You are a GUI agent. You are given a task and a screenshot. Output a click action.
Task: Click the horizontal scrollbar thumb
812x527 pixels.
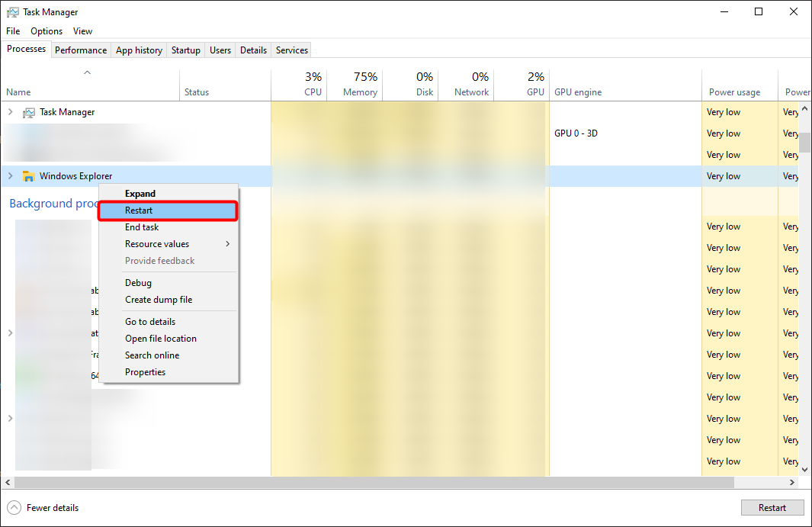tap(374, 483)
